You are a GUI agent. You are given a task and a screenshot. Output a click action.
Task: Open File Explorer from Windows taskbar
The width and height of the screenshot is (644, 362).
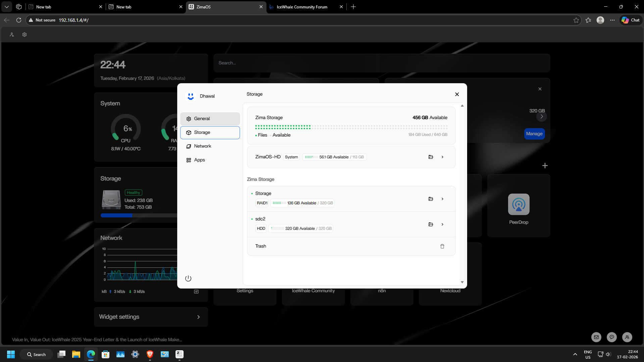coord(76,354)
